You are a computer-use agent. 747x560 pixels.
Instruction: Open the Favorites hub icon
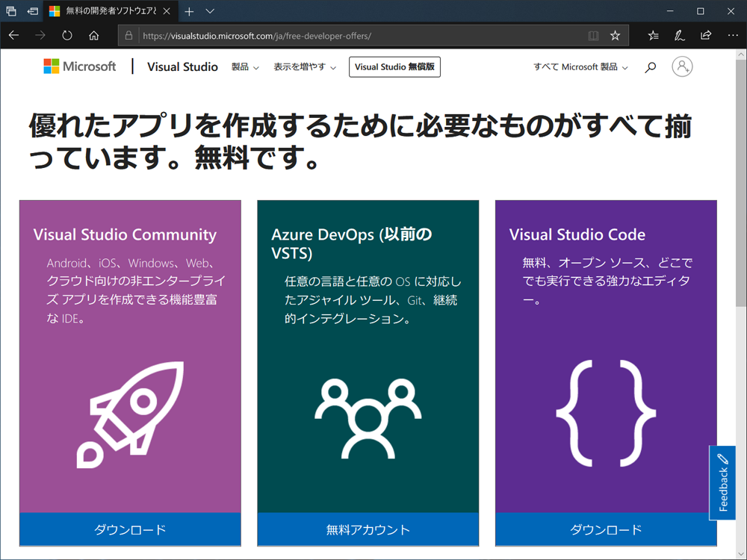point(654,35)
